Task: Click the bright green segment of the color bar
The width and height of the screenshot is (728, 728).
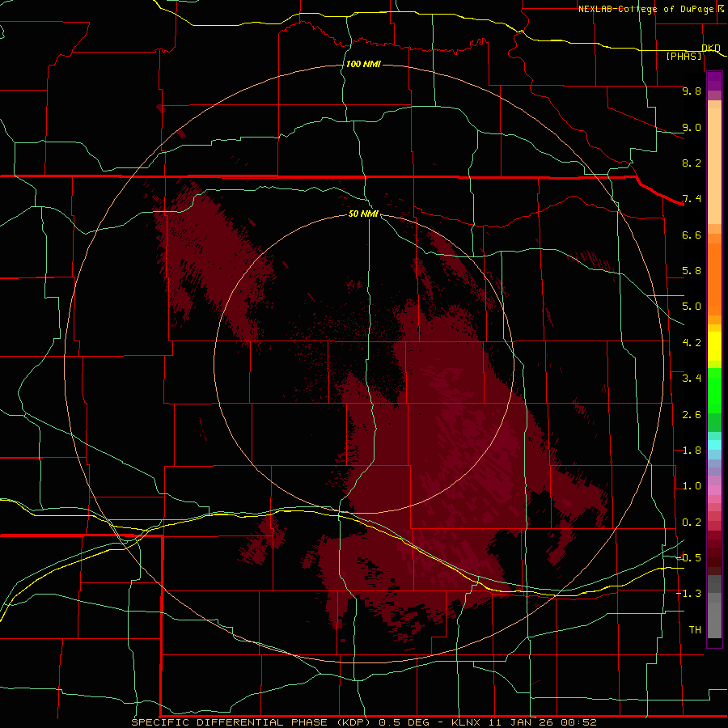Action: tap(714, 390)
